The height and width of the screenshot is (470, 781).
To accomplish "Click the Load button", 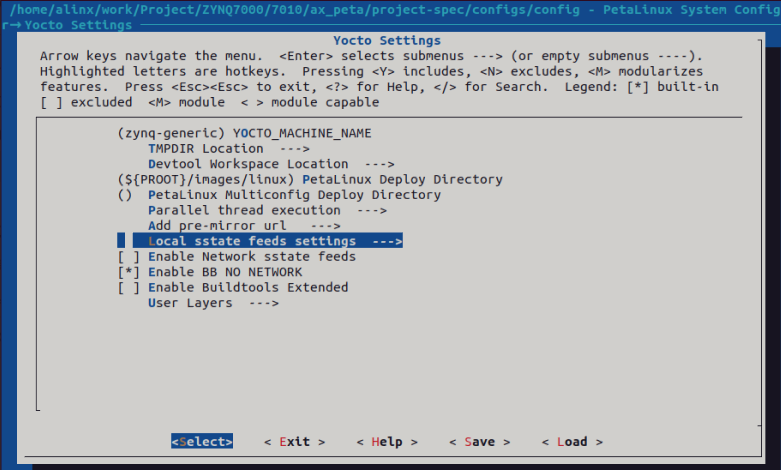I will [x=572, y=442].
